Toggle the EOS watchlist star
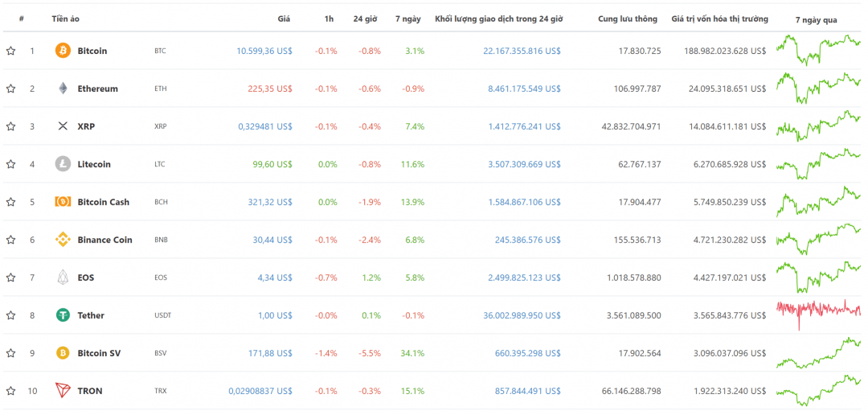This screenshot has width=868, height=411. [x=10, y=277]
